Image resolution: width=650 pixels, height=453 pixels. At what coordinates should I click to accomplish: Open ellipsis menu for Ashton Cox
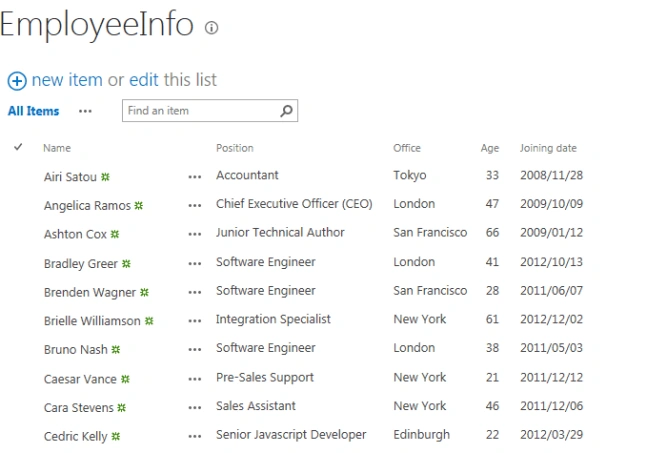click(x=194, y=234)
